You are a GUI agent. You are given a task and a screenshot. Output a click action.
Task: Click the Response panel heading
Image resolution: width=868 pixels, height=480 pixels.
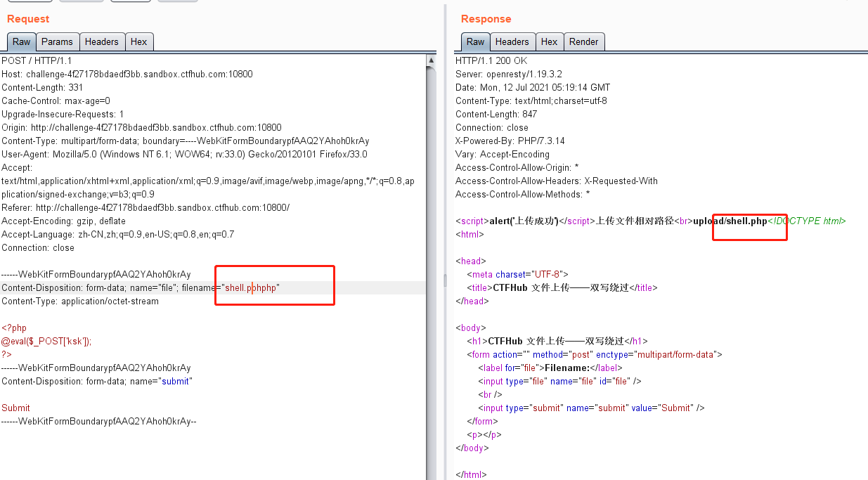click(486, 19)
